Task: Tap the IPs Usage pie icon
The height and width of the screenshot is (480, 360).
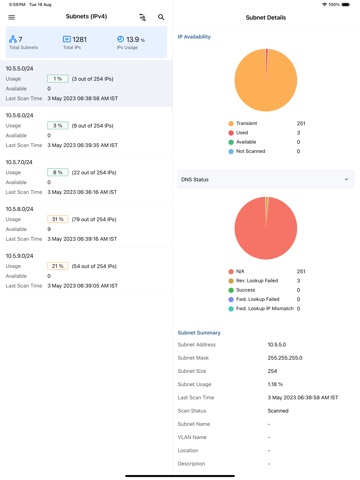Action: [x=121, y=39]
